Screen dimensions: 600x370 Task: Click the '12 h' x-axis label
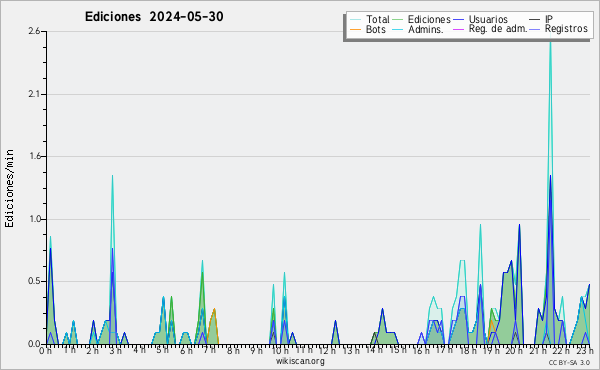click(x=327, y=350)
